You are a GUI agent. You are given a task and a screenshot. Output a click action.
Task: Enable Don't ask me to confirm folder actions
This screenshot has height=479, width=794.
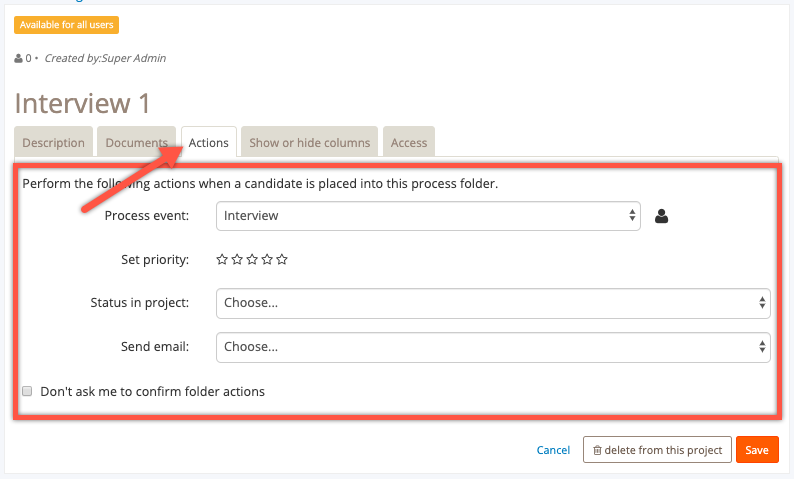click(x=27, y=391)
